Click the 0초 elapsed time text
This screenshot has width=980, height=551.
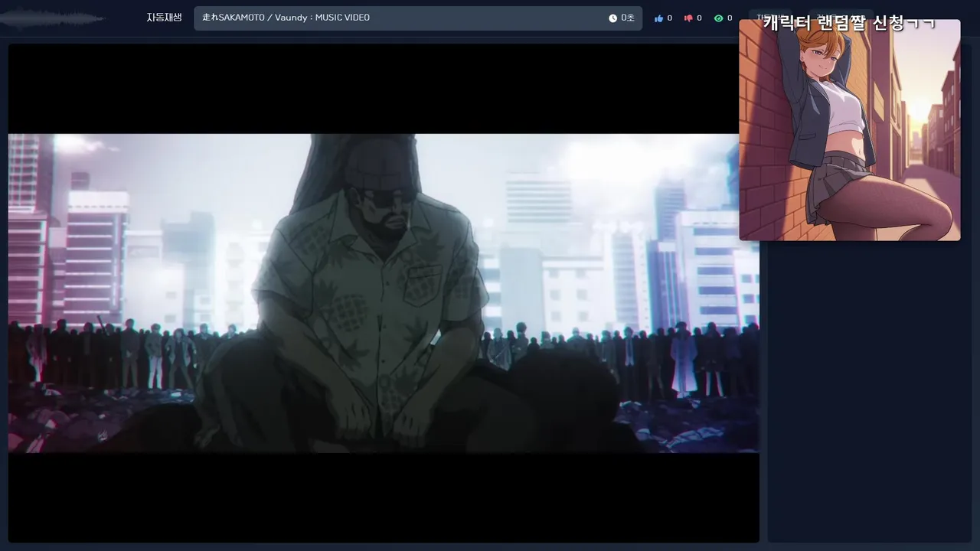click(628, 18)
